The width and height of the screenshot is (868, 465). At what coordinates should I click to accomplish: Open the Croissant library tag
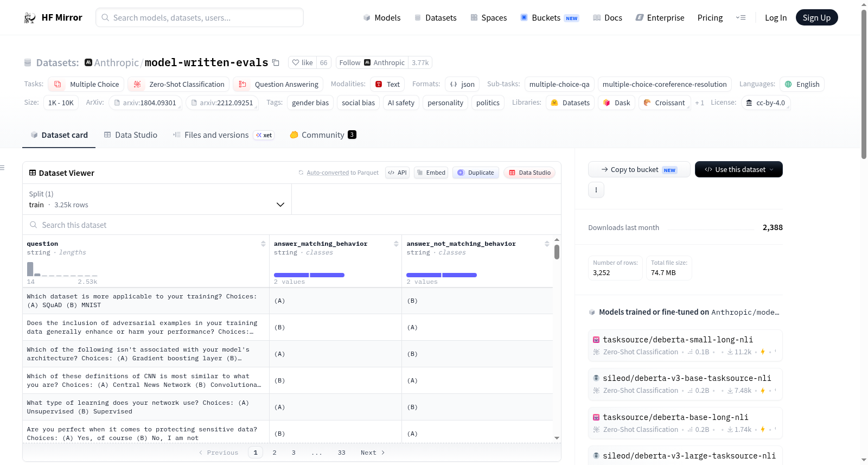(x=665, y=103)
